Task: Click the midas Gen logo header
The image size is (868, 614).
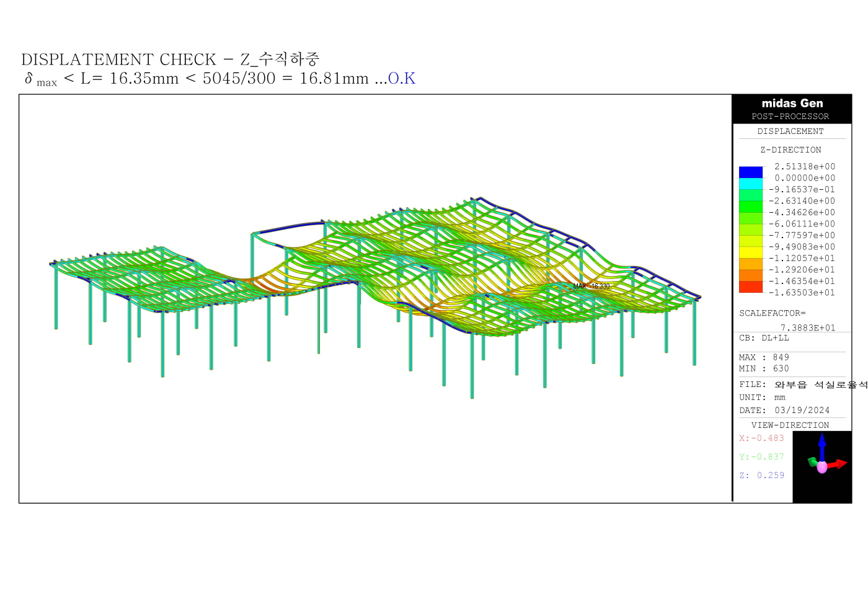Action: 792,104
